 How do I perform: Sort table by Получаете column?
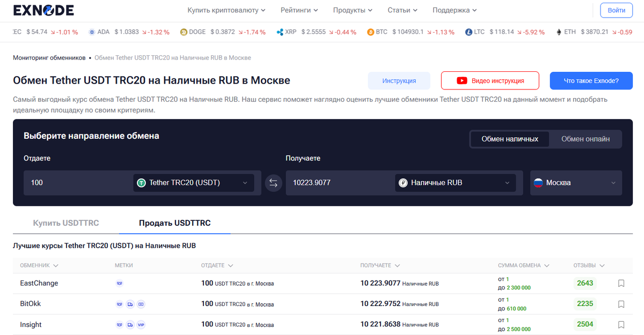[380, 265]
